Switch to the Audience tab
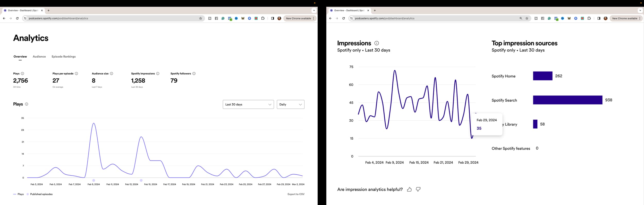The width and height of the screenshot is (644, 205). (39, 57)
